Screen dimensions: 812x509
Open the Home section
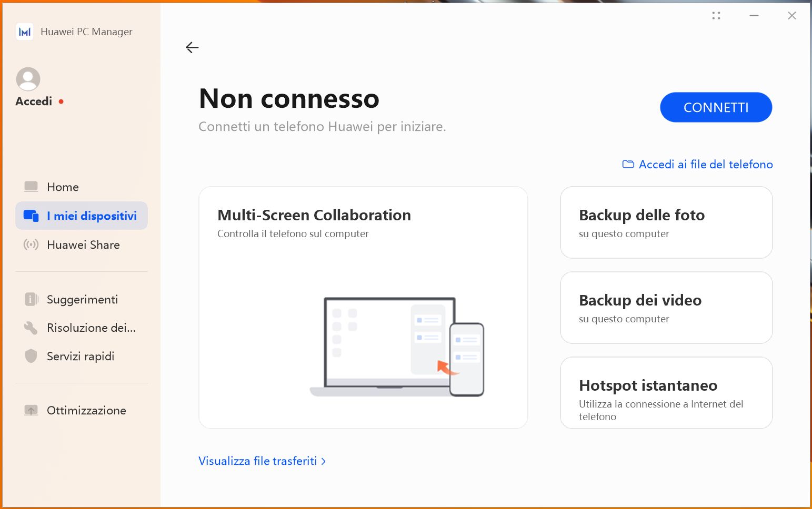point(82,187)
